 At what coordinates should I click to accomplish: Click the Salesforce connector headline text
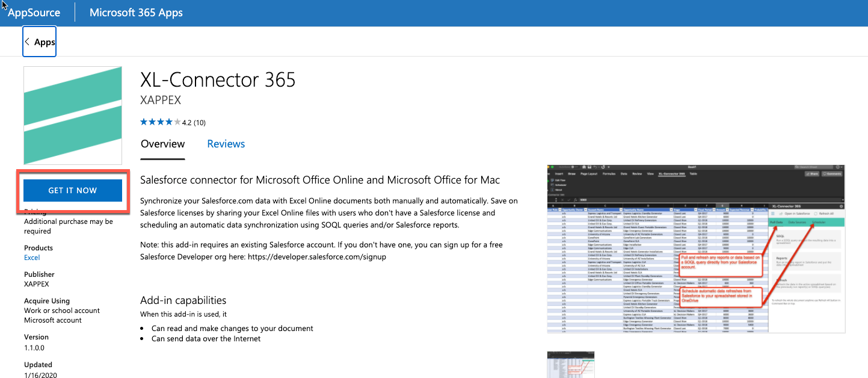pos(319,180)
